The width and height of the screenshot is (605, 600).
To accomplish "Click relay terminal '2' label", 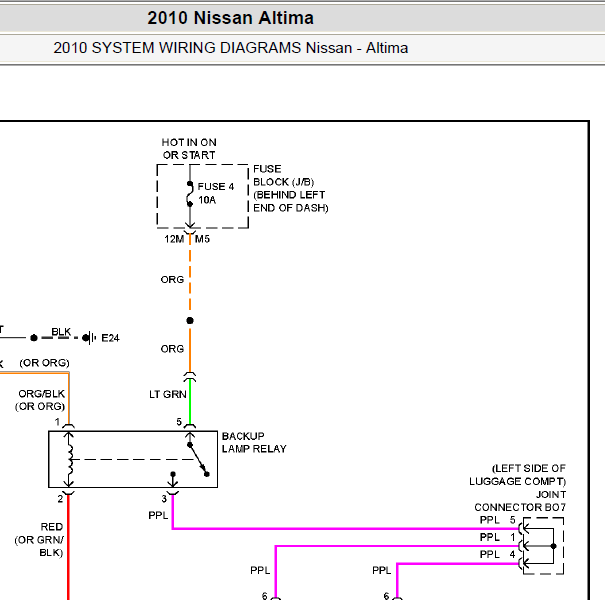I will click(60, 499).
